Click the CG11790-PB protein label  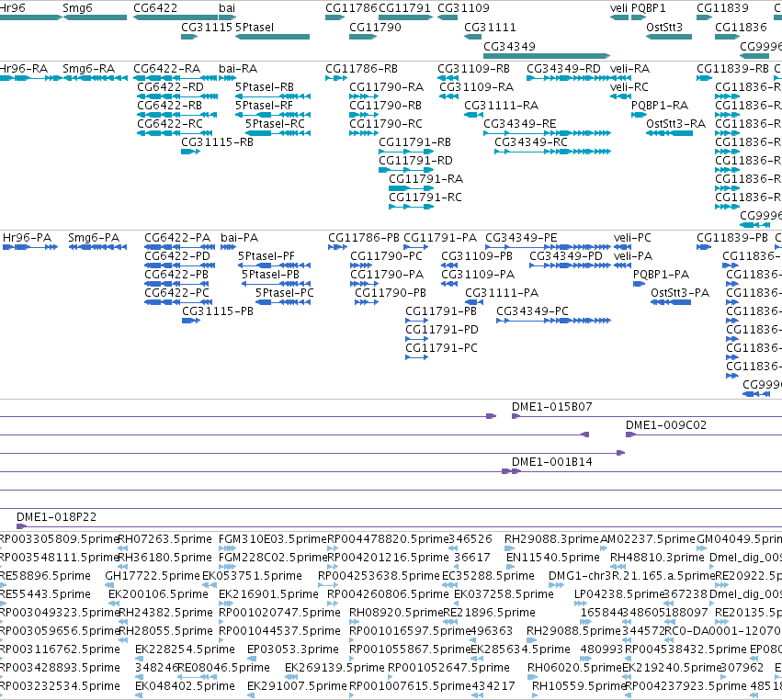391,293
